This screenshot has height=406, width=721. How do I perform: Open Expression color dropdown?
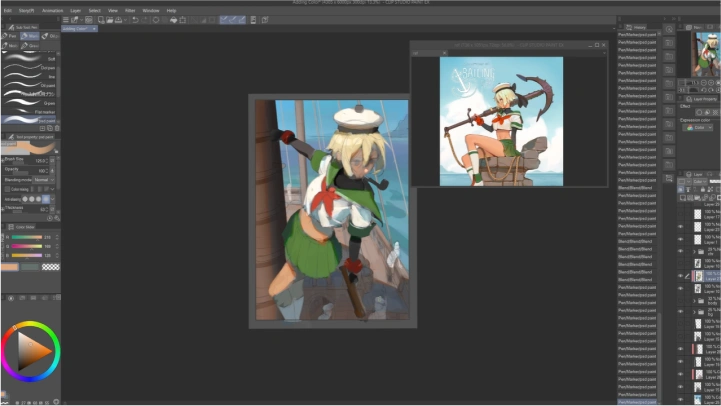[x=697, y=127]
